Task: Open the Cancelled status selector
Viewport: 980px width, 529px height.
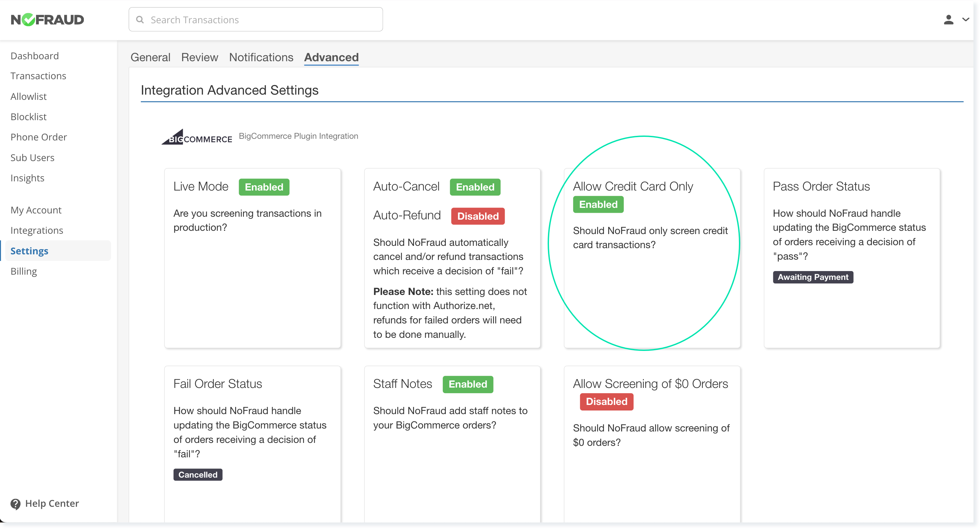Action: pos(197,474)
